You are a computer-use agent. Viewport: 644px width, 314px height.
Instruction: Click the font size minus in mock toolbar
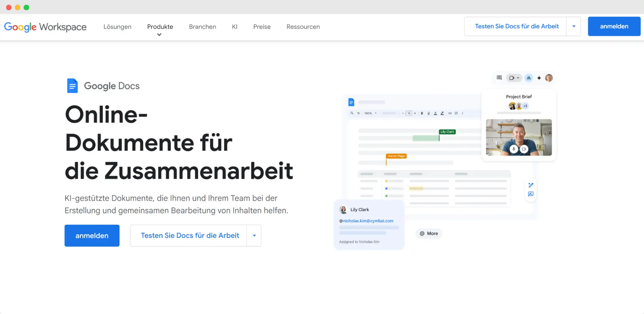point(403,113)
